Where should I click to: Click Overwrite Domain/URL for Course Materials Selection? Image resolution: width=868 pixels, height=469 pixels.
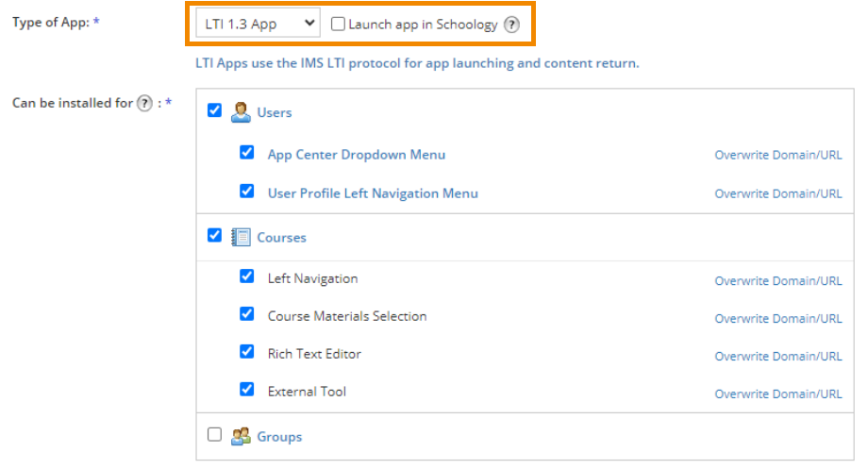(x=777, y=319)
